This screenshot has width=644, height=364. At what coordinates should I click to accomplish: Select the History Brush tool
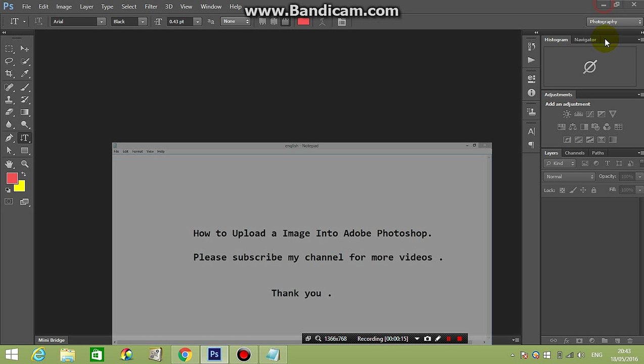tap(24, 100)
